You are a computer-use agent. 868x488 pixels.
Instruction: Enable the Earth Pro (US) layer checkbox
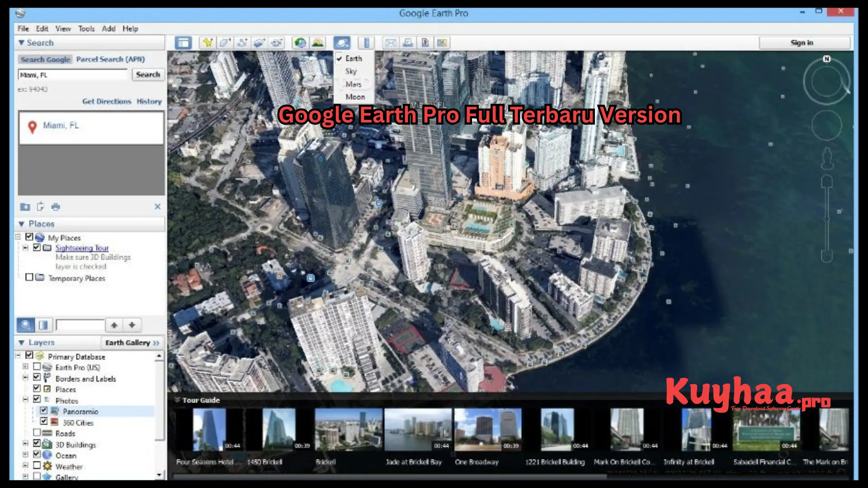(37, 366)
